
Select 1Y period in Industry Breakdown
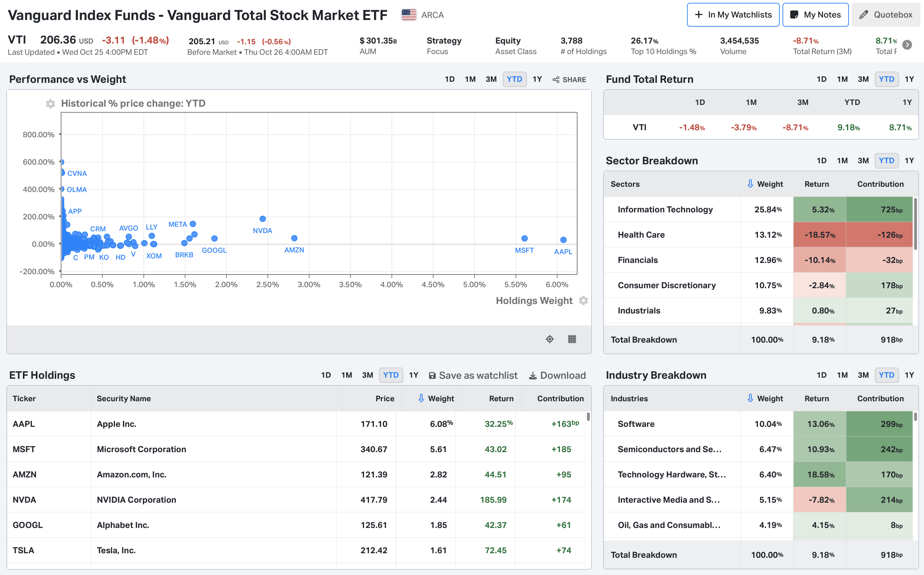click(x=909, y=375)
